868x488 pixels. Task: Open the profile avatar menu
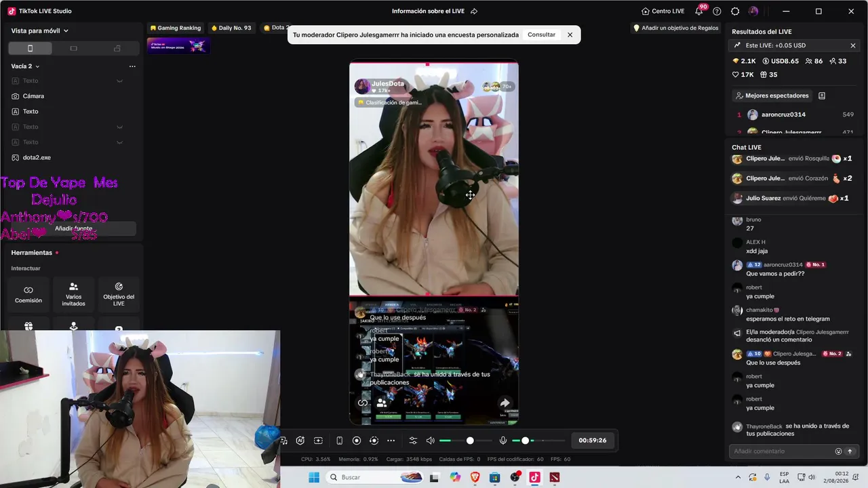[x=753, y=11]
